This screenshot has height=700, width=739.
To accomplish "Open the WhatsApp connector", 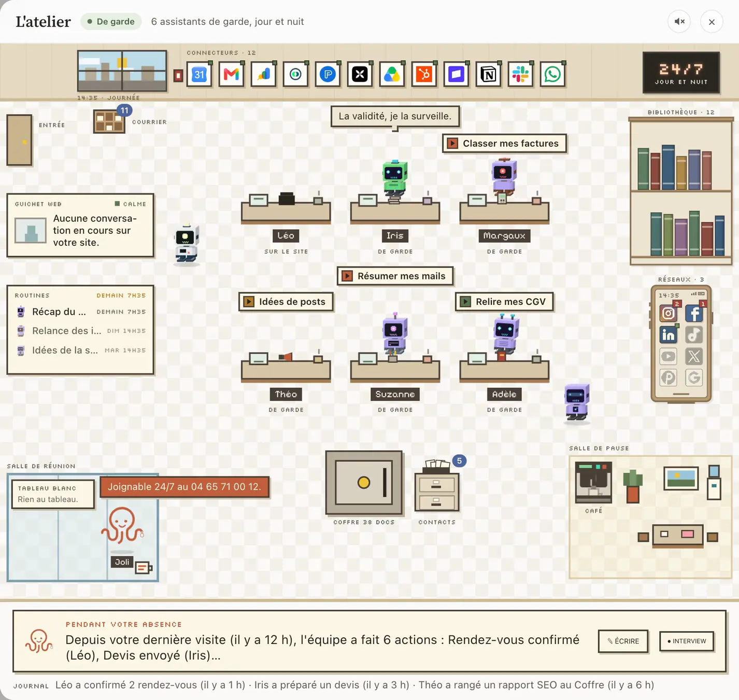I will coord(552,75).
